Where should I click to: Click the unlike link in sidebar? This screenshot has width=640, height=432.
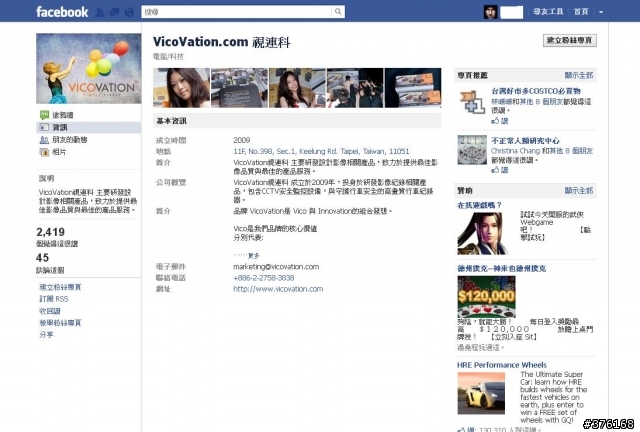[50, 311]
